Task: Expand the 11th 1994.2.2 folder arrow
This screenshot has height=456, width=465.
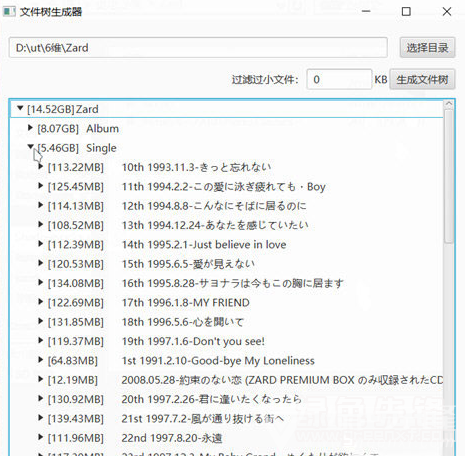Action: (40, 186)
